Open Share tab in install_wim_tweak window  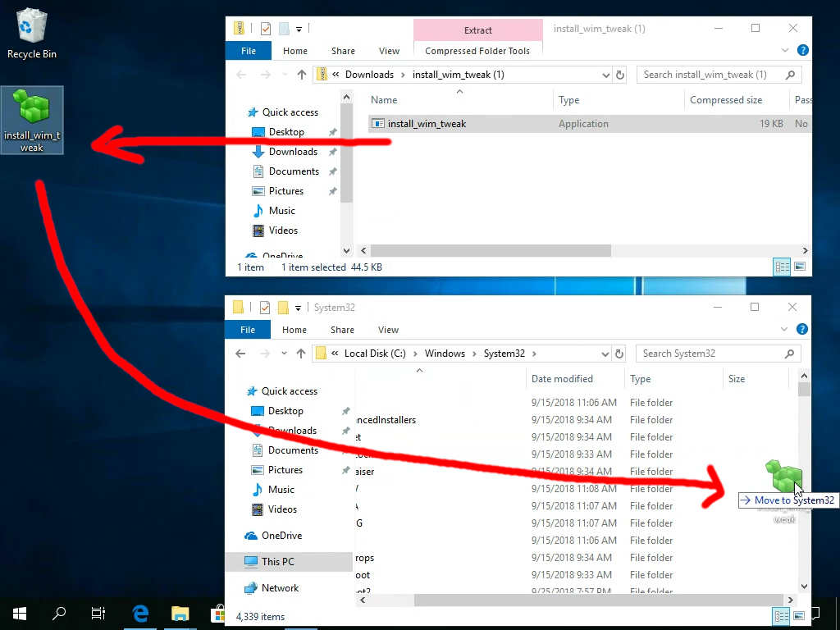tap(343, 51)
